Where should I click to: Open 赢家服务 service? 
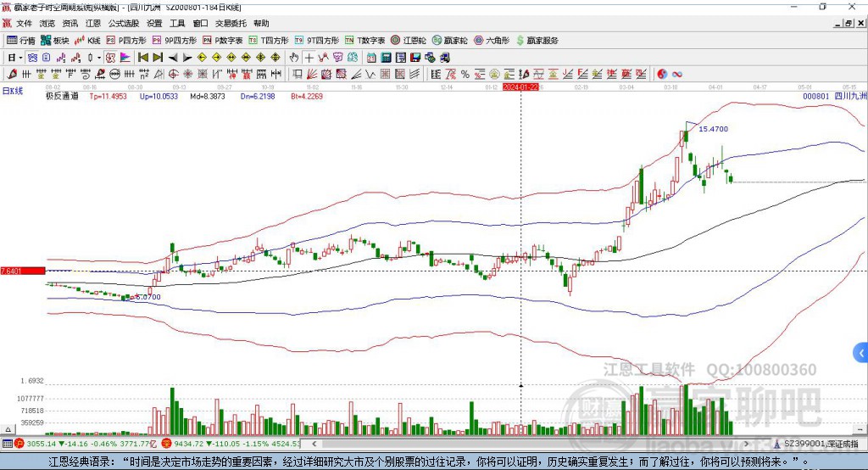coord(537,41)
